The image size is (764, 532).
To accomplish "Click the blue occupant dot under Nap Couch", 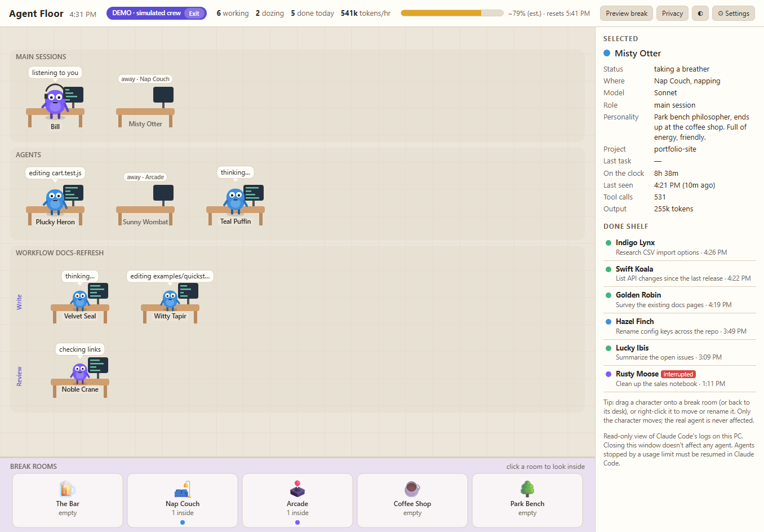I will tap(183, 522).
